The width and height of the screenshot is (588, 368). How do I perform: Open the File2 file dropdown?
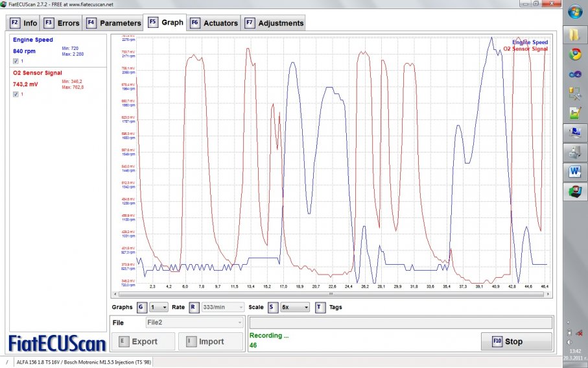point(194,322)
